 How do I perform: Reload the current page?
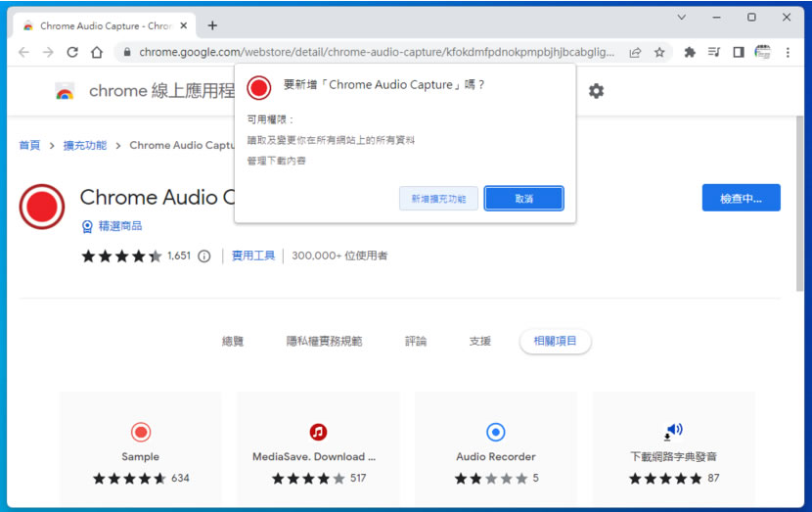(x=72, y=52)
